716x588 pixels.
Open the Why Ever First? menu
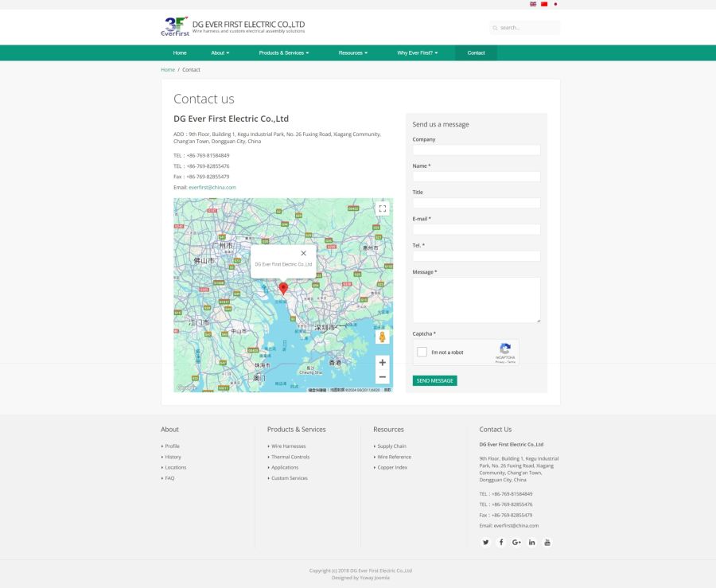coord(418,53)
